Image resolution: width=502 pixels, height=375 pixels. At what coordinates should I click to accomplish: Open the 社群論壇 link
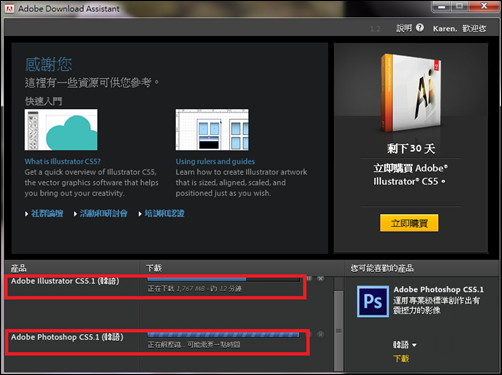(47, 213)
